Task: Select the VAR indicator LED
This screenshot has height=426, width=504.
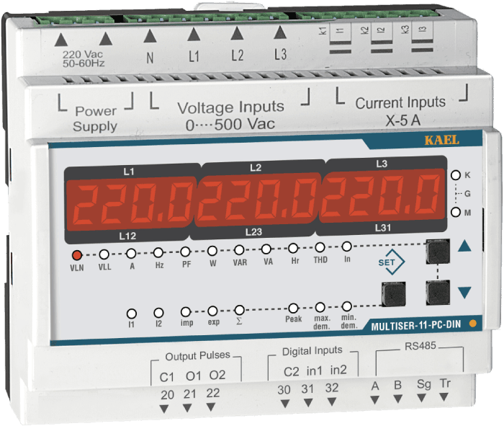Action: point(239,249)
